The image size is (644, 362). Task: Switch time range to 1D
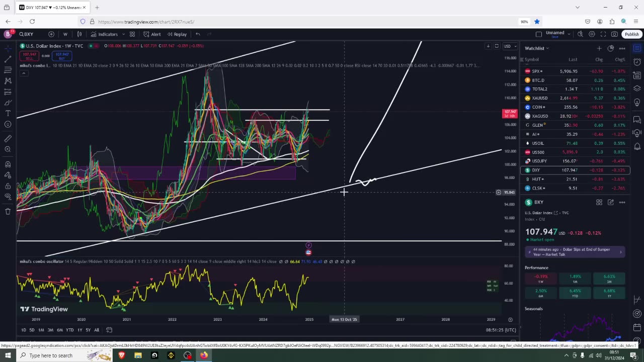23,330
